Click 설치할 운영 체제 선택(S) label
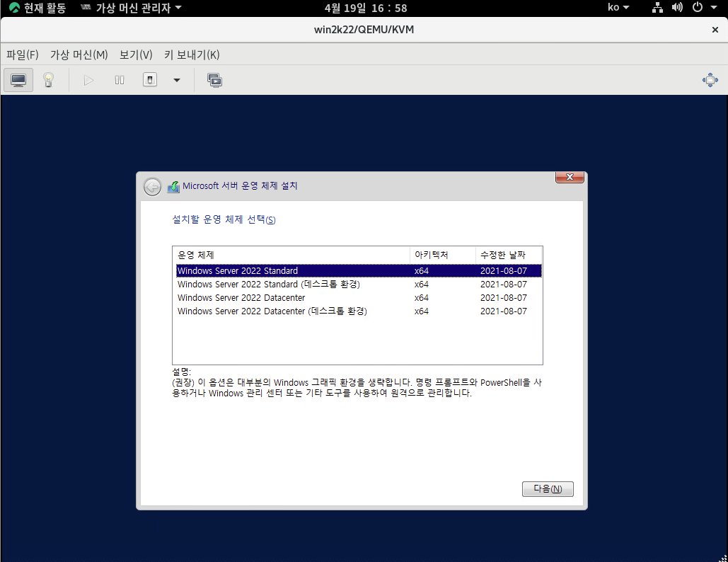 click(224, 219)
